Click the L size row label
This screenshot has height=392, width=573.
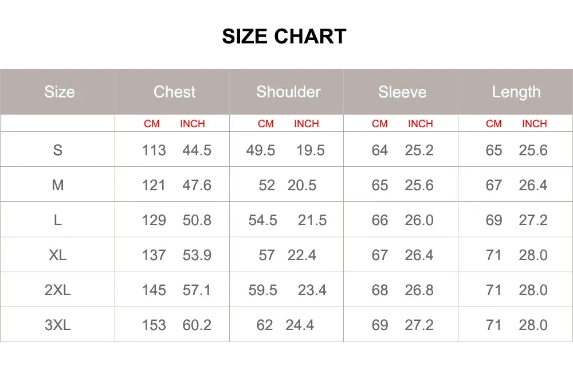pyautogui.click(x=58, y=220)
